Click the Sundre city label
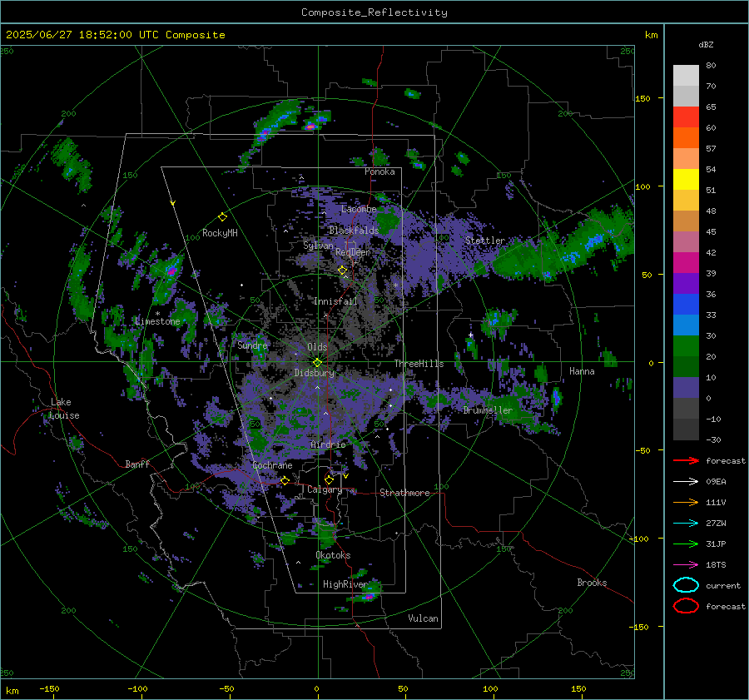749x700 pixels. point(252,345)
